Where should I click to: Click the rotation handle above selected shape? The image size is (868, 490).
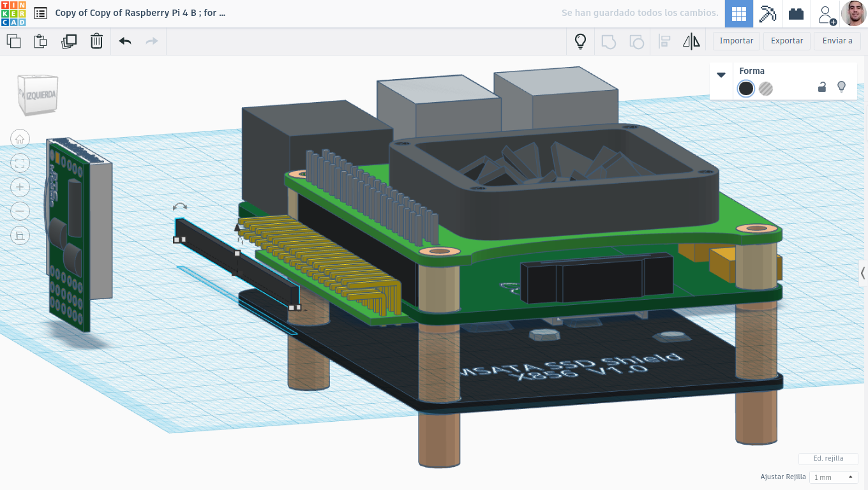tap(180, 207)
